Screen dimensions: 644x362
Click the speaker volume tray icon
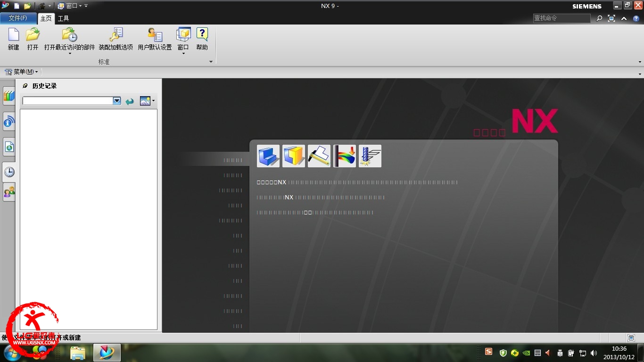pyautogui.click(x=594, y=353)
